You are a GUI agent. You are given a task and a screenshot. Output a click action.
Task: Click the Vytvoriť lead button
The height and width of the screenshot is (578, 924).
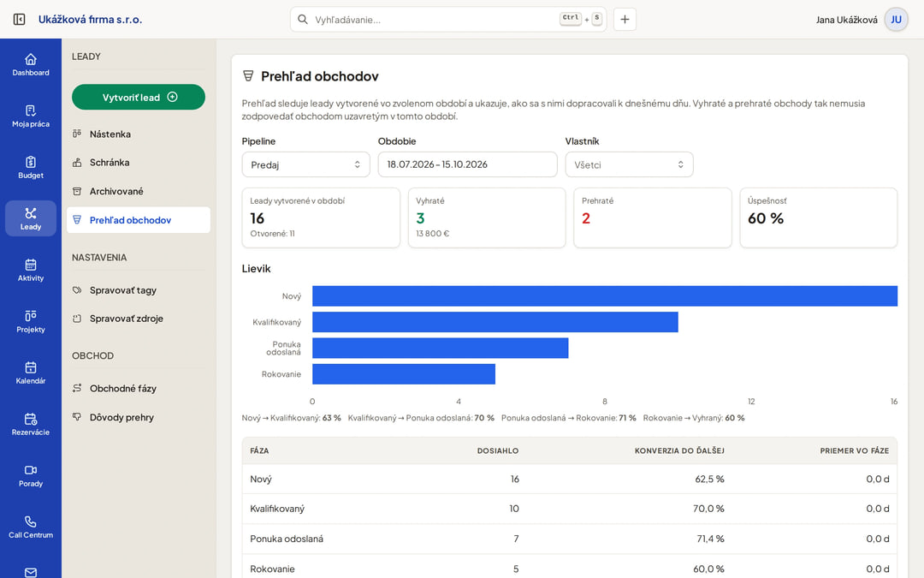(139, 97)
